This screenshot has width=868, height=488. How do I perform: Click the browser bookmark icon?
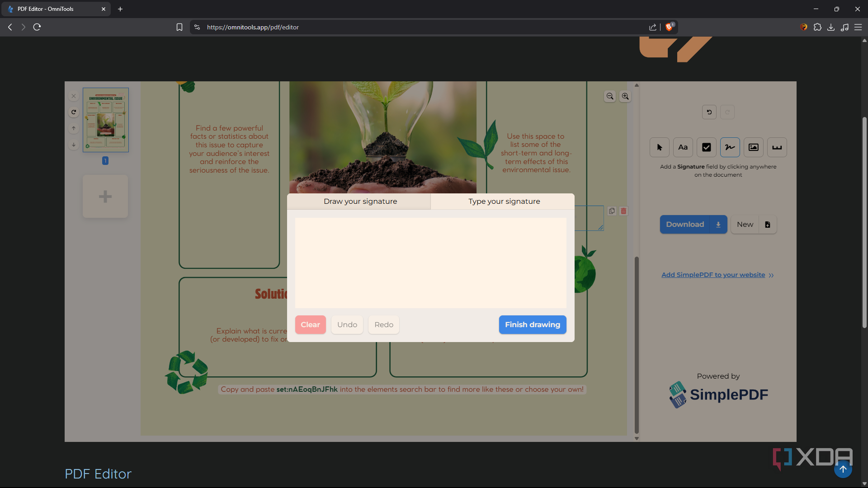coord(179,27)
